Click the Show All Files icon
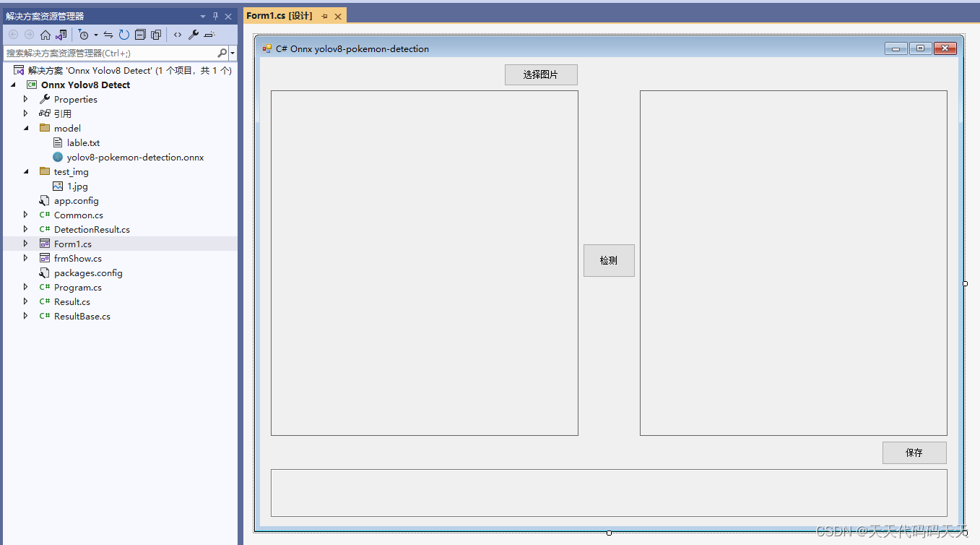This screenshot has height=545, width=980. pyautogui.click(x=156, y=35)
